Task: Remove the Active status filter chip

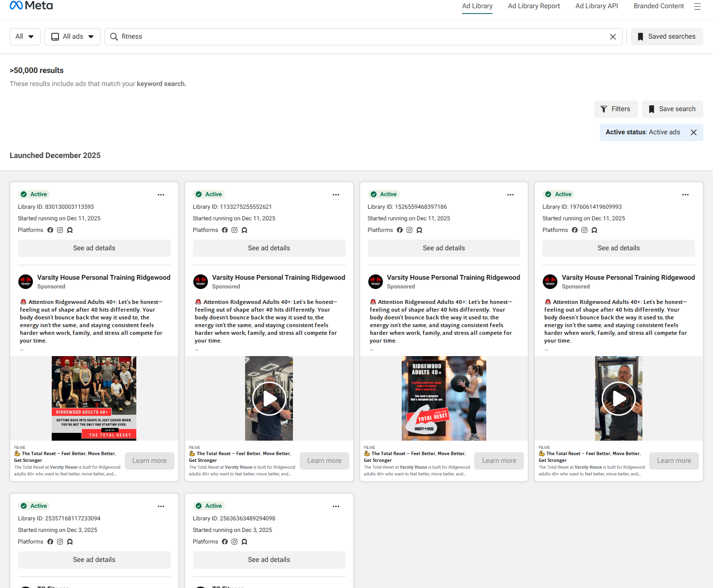Action: point(693,132)
